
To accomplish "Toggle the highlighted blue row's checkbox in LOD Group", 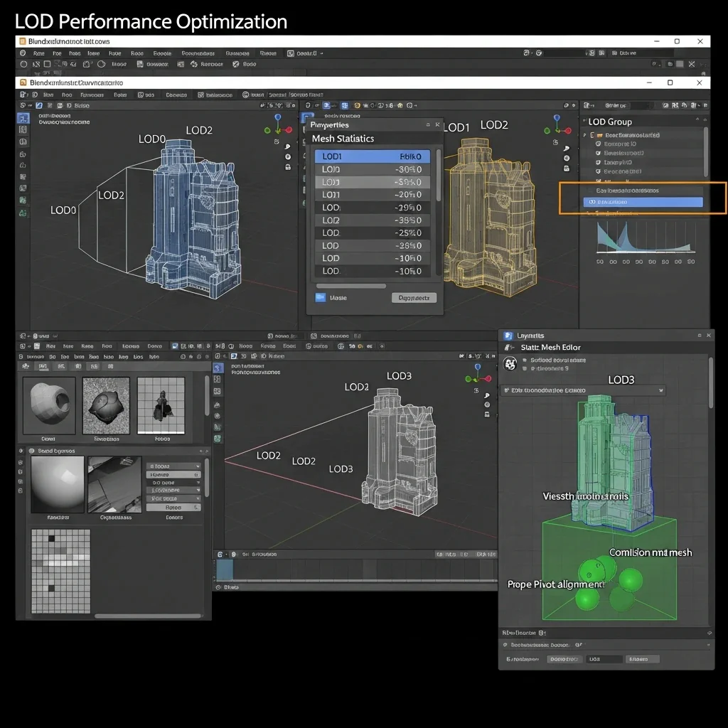I will (x=591, y=203).
